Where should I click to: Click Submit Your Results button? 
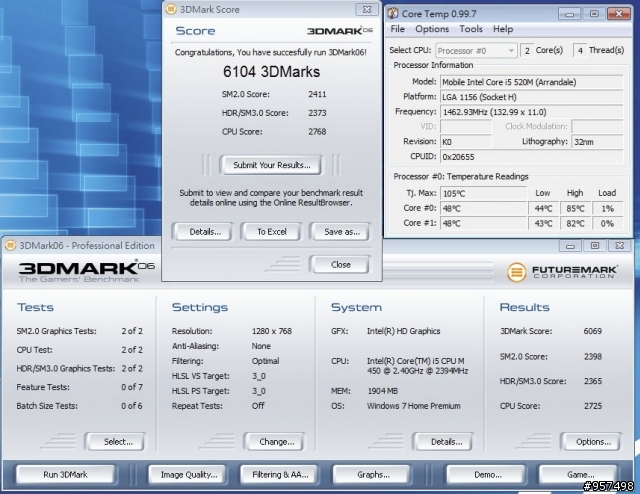click(271, 165)
